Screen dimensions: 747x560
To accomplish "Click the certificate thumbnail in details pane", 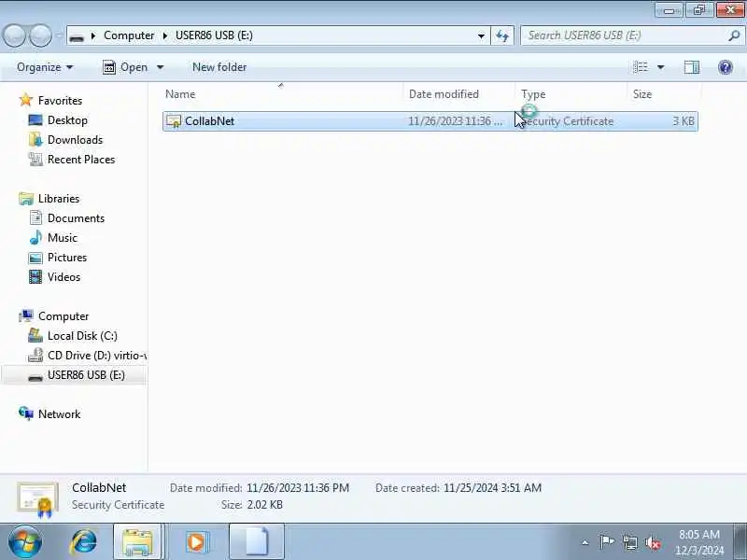I will click(x=37, y=499).
